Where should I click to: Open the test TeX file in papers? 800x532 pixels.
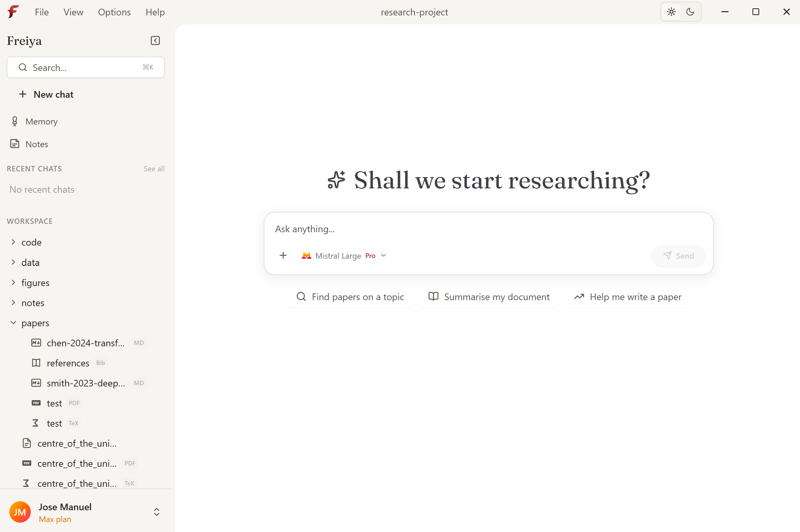(x=54, y=423)
